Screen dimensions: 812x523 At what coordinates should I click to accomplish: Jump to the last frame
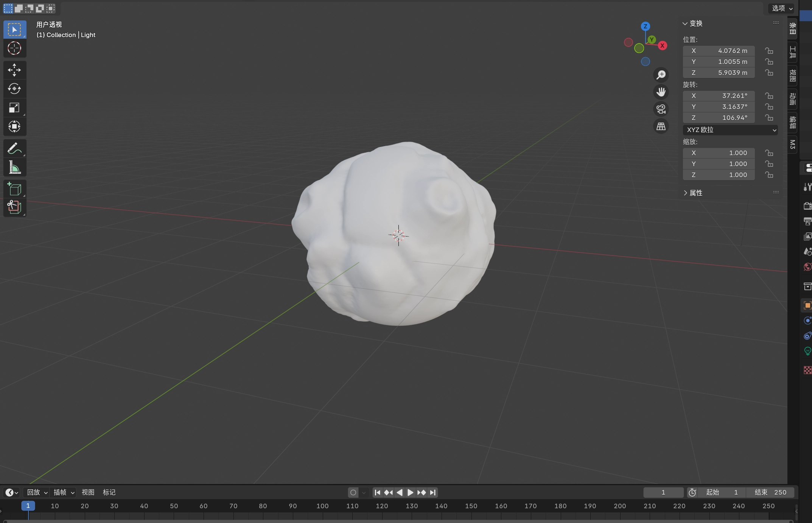433,492
